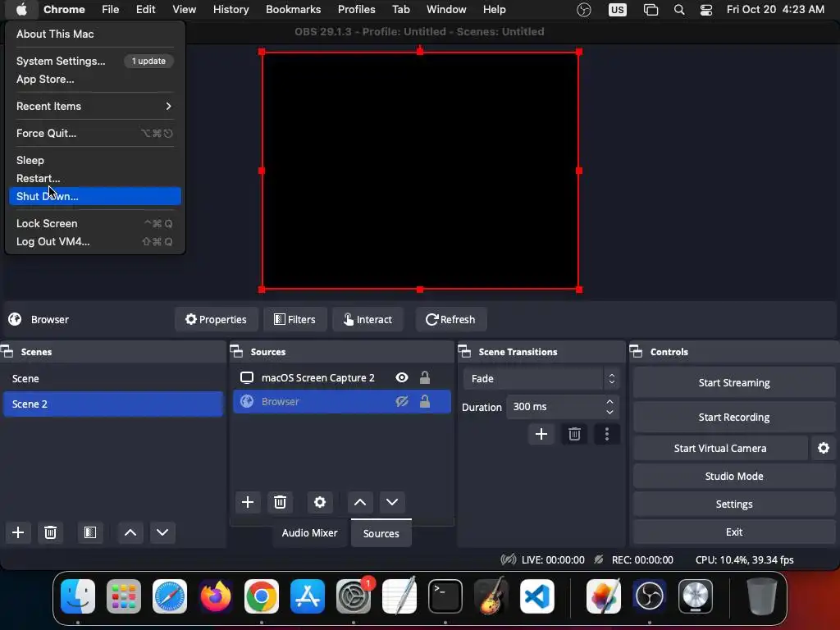840x630 pixels.
Task: Click the Controls dock panel icon
Action: pos(636,351)
